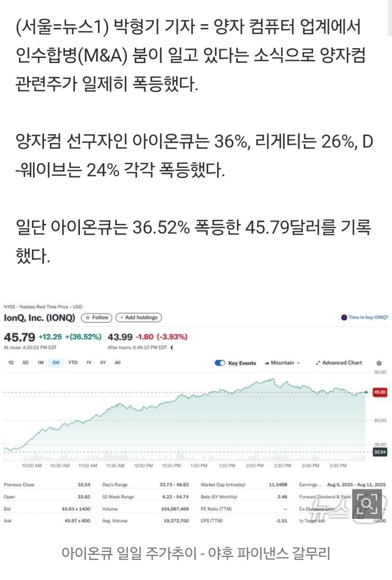Show the All time range

coord(118,363)
